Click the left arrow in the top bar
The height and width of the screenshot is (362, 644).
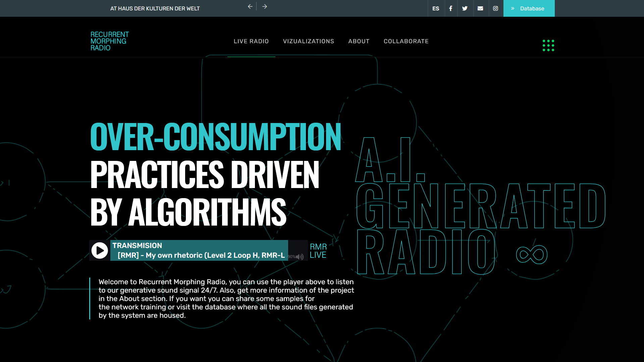[x=250, y=6]
